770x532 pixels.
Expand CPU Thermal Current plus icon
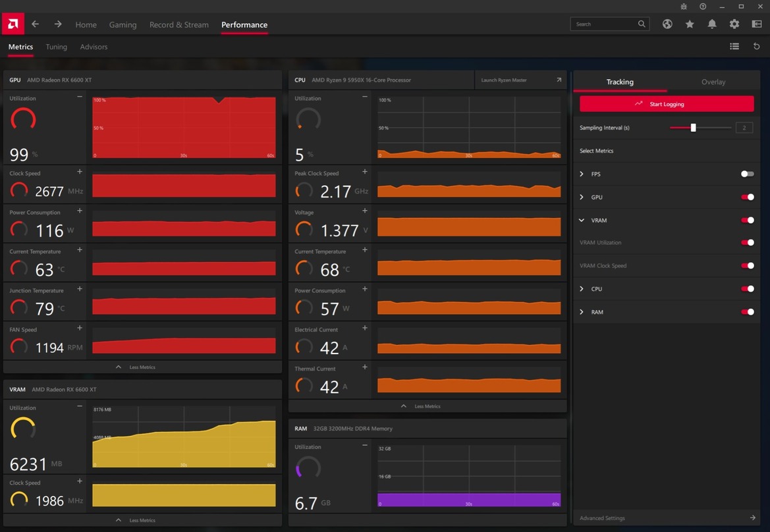coord(365,367)
